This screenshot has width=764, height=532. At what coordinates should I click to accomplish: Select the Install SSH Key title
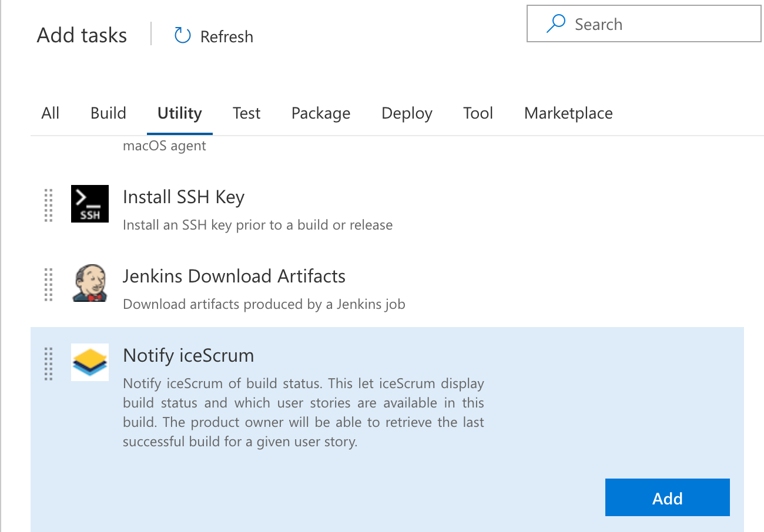point(183,197)
